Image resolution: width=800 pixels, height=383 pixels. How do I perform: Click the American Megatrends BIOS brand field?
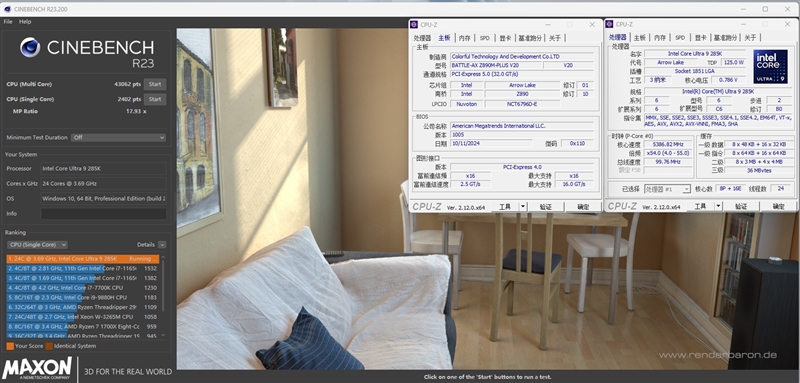(x=521, y=126)
